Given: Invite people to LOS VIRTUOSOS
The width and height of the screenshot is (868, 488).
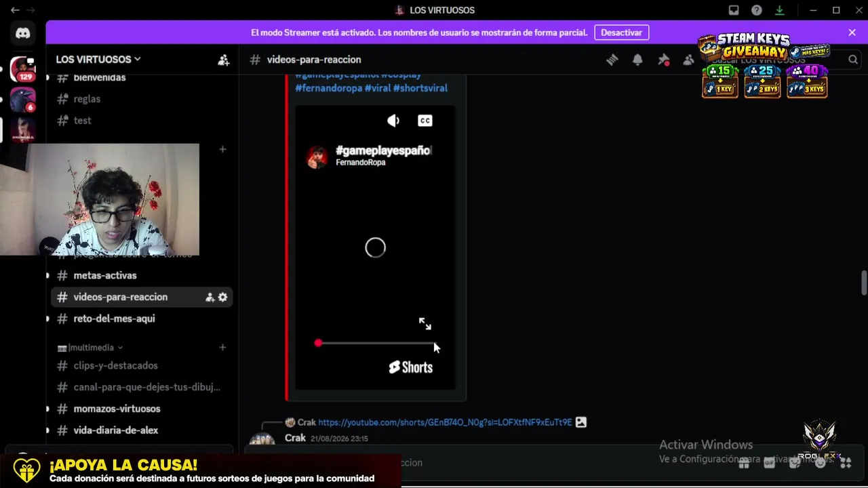Looking at the screenshot, I should [x=223, y=60].
